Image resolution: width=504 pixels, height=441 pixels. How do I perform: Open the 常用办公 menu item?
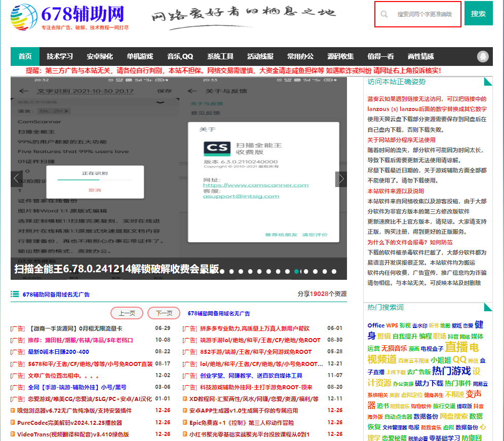[300, 56]
